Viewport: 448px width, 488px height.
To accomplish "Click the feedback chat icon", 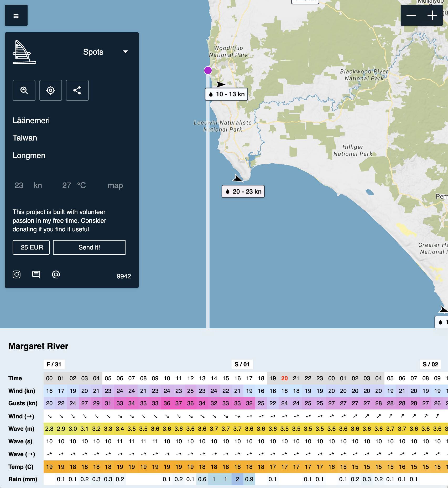I will click(36, 275).
